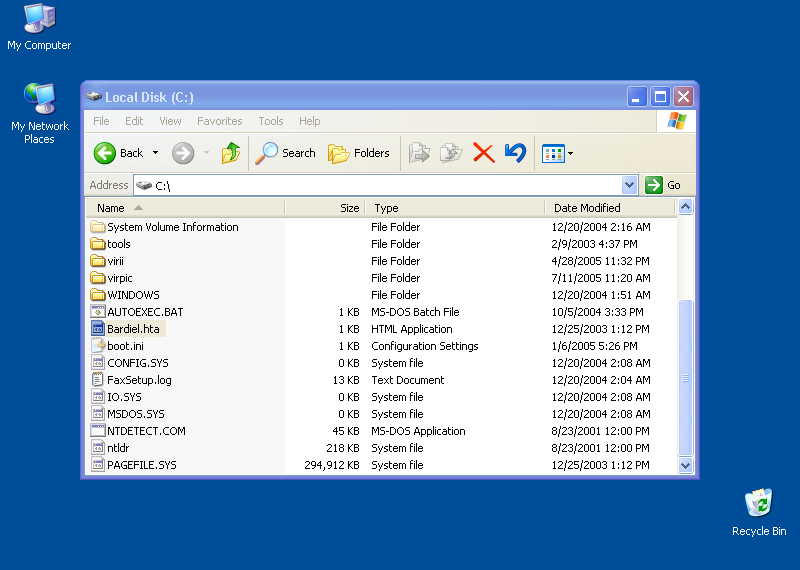
Task: Click the drive icon in the title bar
Action: [x=94, y=96]
